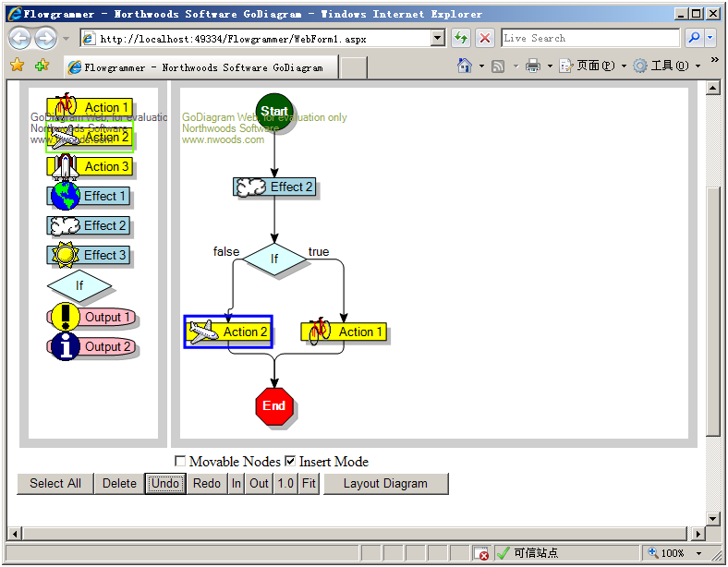The width and height of the screenshot is (728, 567).
Task: Click the green Start node in diagram
Action: click(274, 112)
